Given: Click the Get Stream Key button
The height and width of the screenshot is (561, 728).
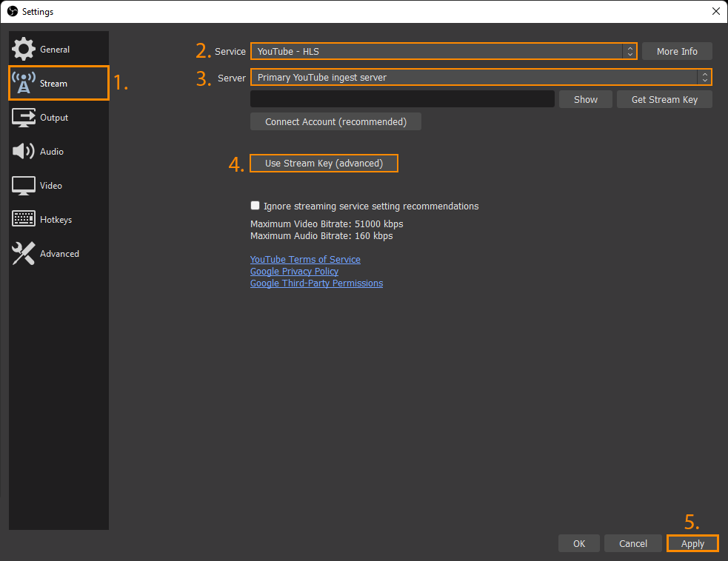Looking at the screenshot, I should tap(664, 99).
